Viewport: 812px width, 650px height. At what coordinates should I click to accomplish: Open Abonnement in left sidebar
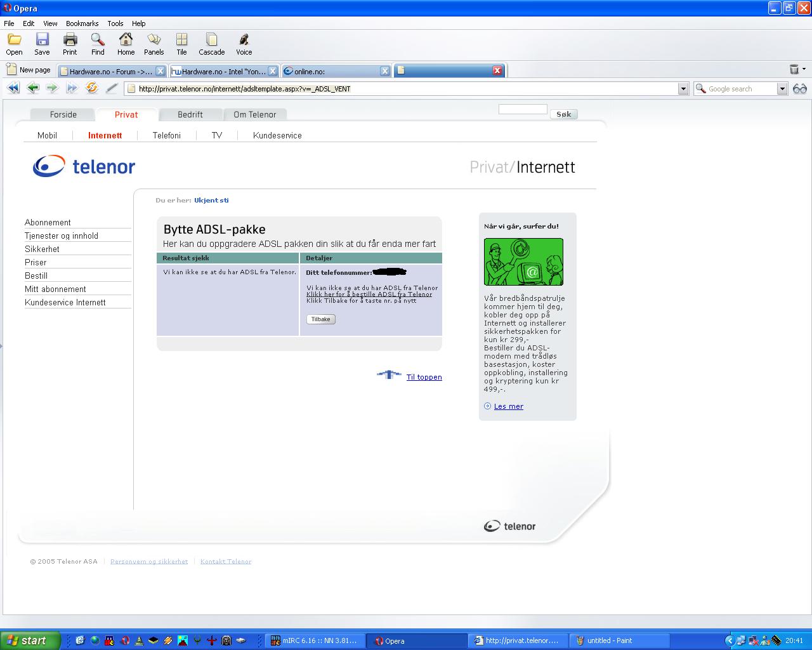(48, 222)
